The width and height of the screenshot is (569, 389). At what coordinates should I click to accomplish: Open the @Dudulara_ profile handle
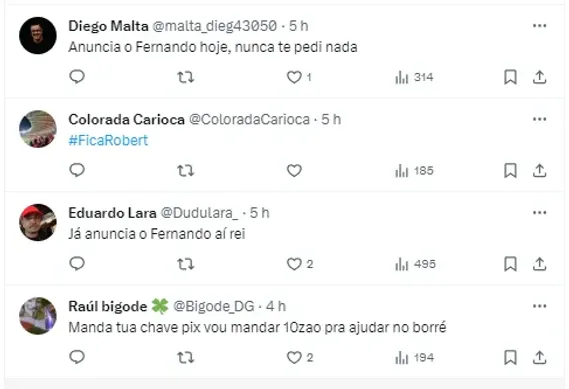(199, 213)
